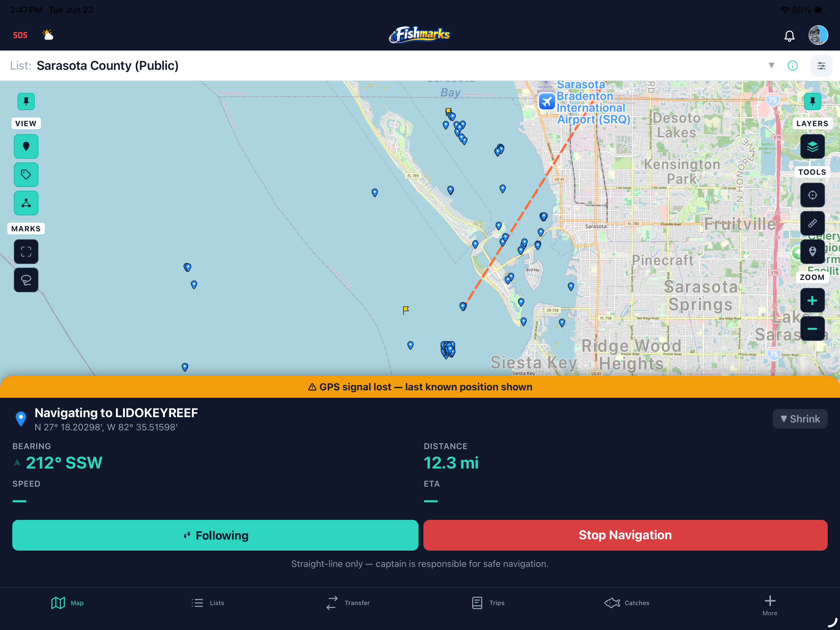Switch to the Trips tab
Viewport: 840px width, 630px height.
(488, 603)
